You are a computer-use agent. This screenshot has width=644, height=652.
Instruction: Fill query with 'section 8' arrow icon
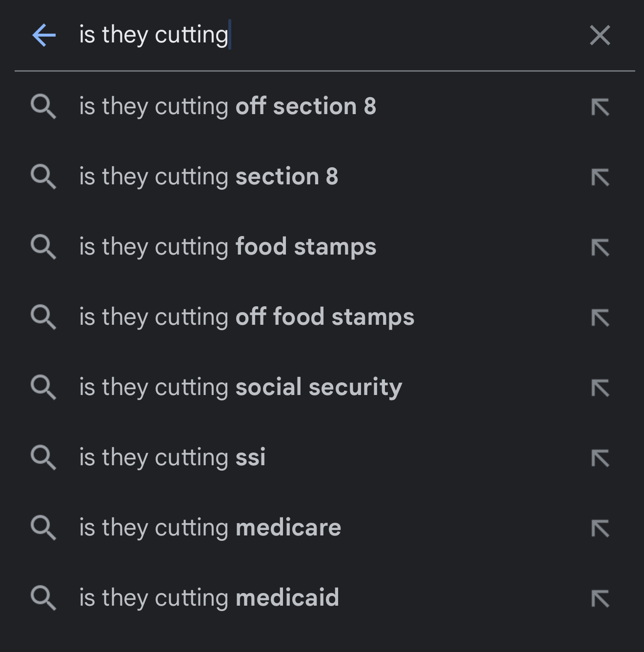600,177
